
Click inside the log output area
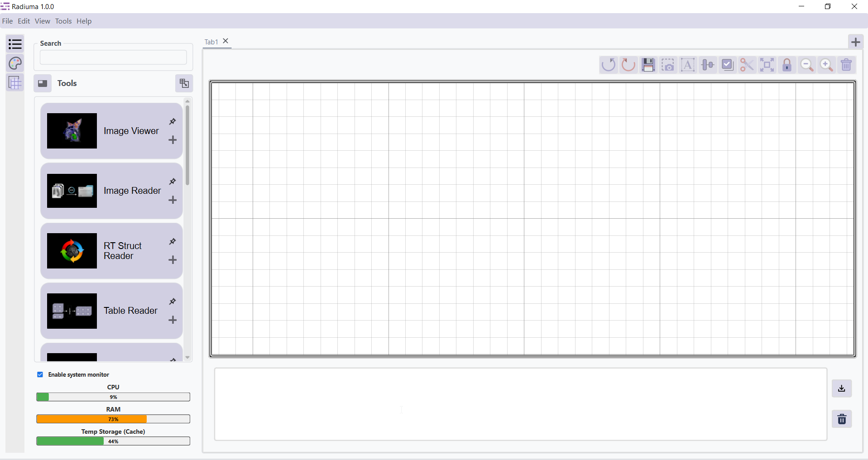521,404
